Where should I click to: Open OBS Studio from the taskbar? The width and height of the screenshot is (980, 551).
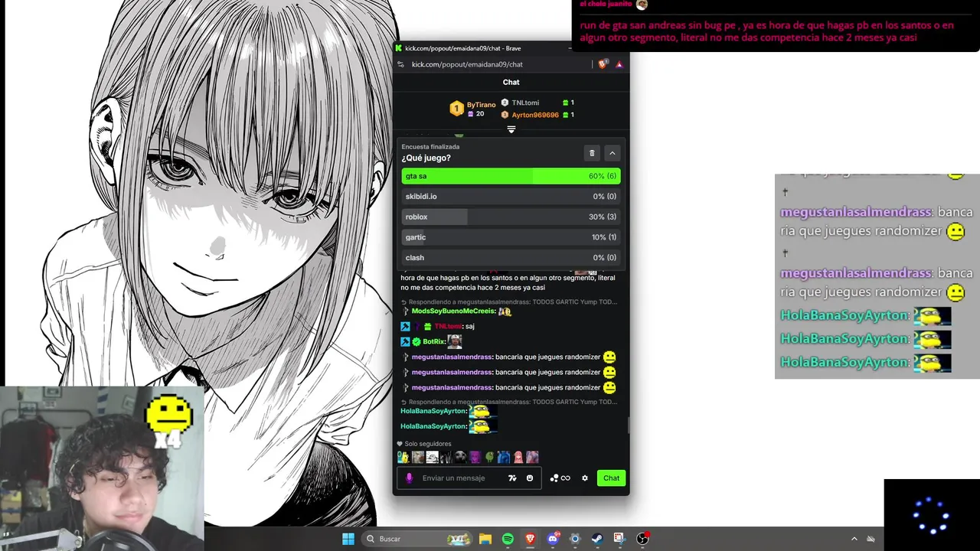(x=642, y=539)
